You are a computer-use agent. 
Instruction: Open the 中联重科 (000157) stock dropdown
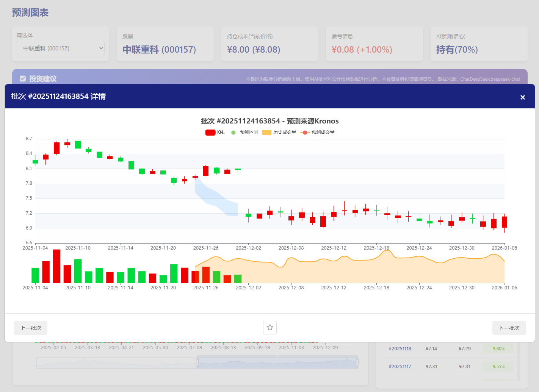(x=61, y=48)
